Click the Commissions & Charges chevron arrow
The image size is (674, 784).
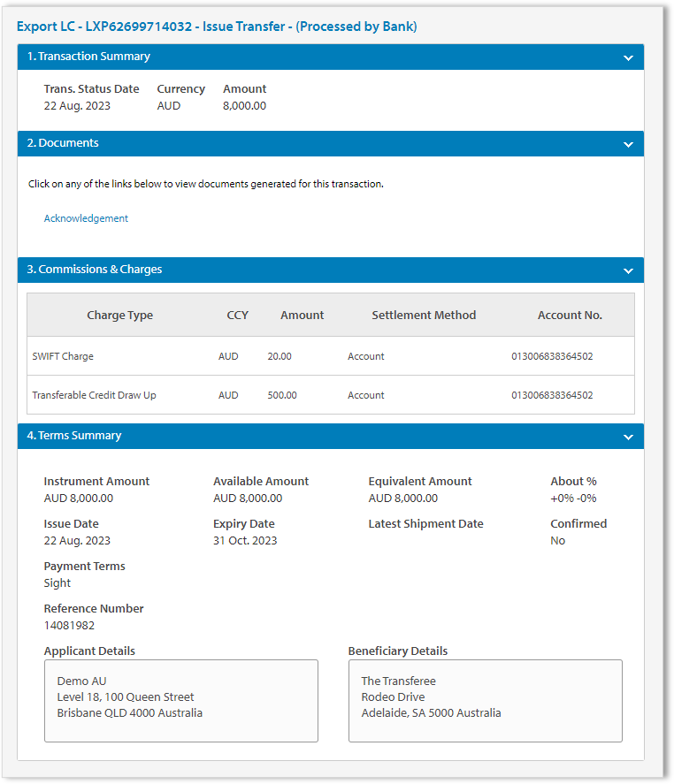[628, 270]
